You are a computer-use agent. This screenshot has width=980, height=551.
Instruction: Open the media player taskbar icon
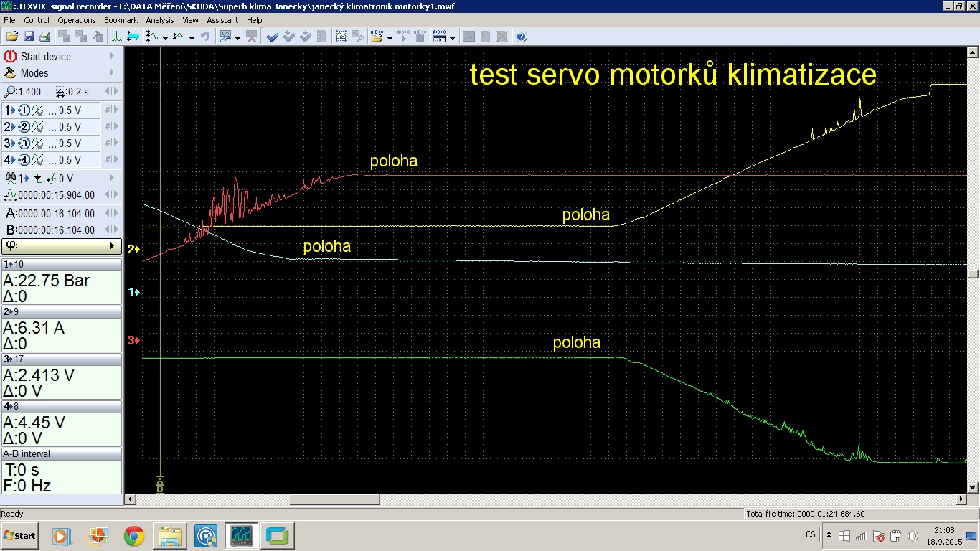click(x=61, y=535)
